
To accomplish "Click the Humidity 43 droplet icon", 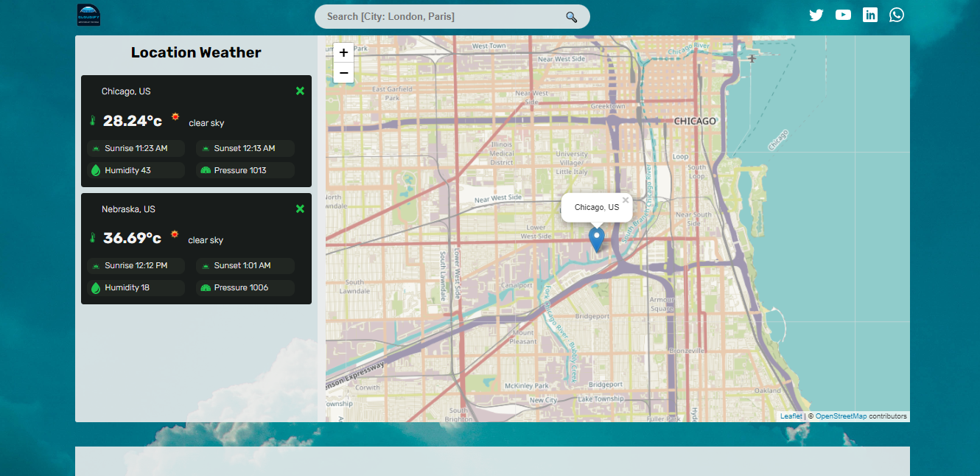I will click(x=95, y=170).
